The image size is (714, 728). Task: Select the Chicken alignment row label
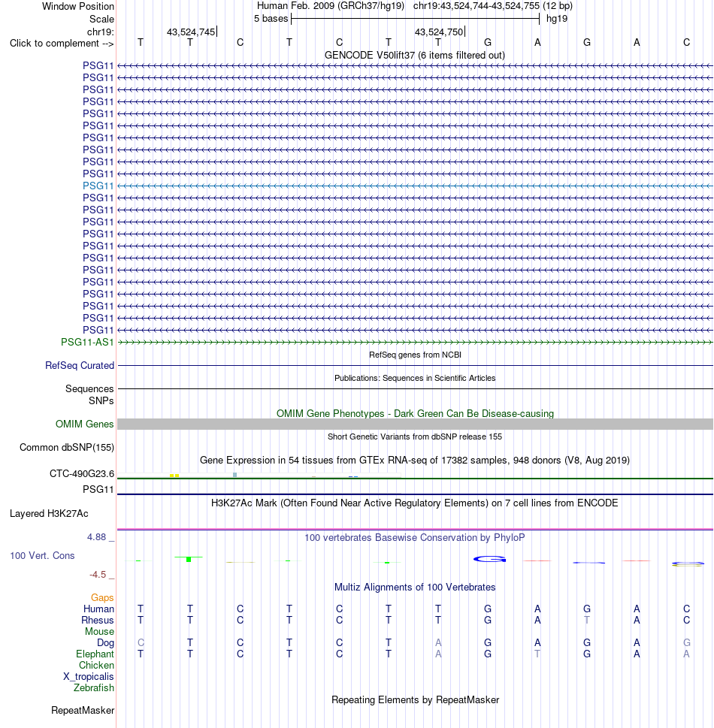pos(96,666)
